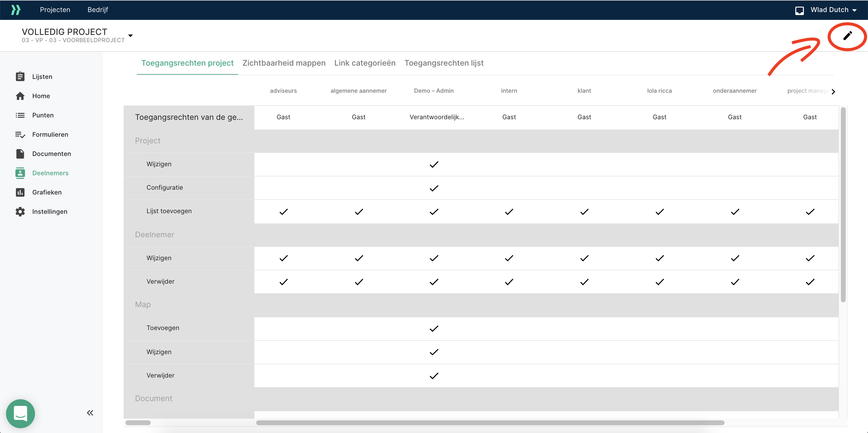Screen dimensions: 868x433
Task: Click the Formulieren checklist icon
Action: 20,135
